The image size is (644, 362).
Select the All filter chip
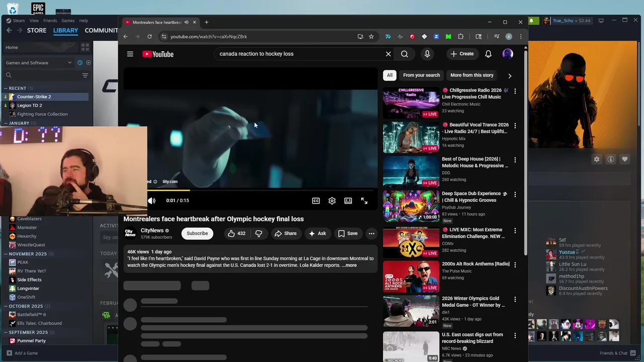click(x=389, y=75)
